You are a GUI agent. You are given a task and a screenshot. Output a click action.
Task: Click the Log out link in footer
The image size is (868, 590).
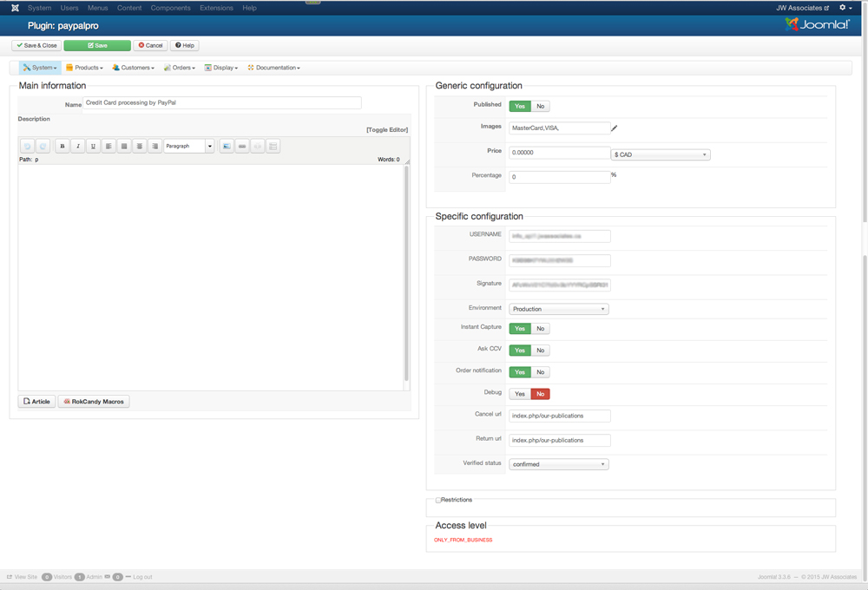(x=142, y=577)
